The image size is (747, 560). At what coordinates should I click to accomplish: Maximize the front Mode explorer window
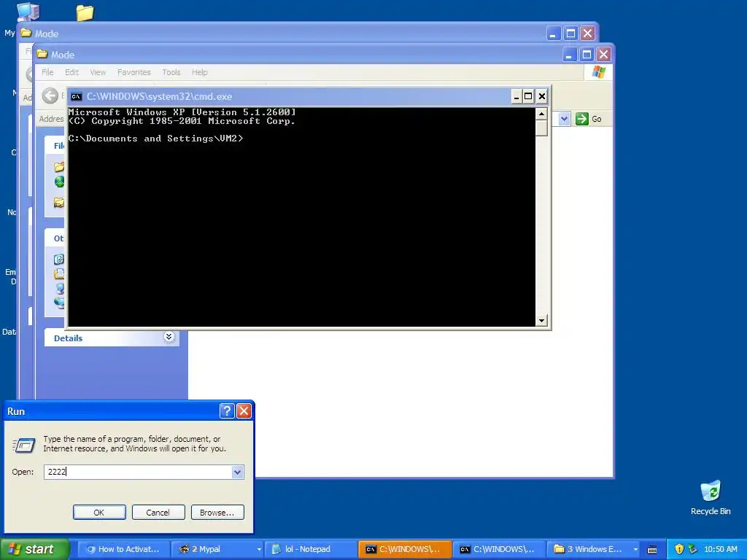[x=587, y=55]
